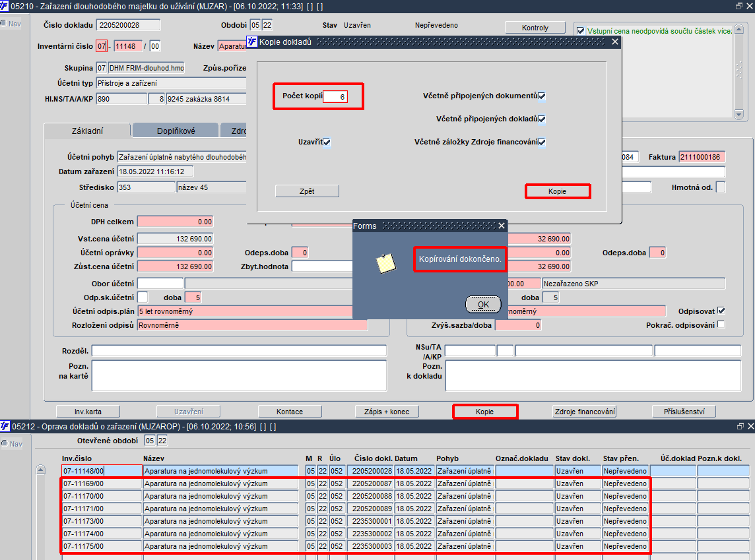Viewport: 755px width, 560px height.
Task: Click the notepad icon in Forms dialog
Action: point(385,263)
